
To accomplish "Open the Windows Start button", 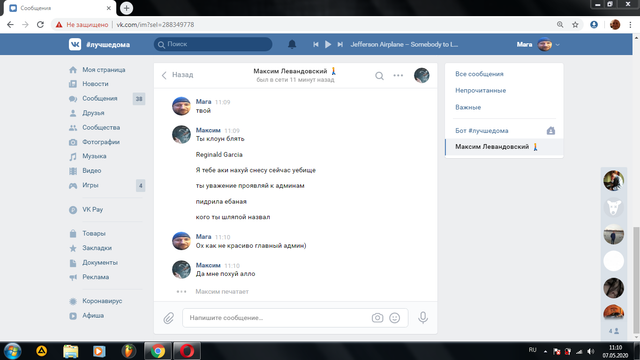I will (12, 351).
